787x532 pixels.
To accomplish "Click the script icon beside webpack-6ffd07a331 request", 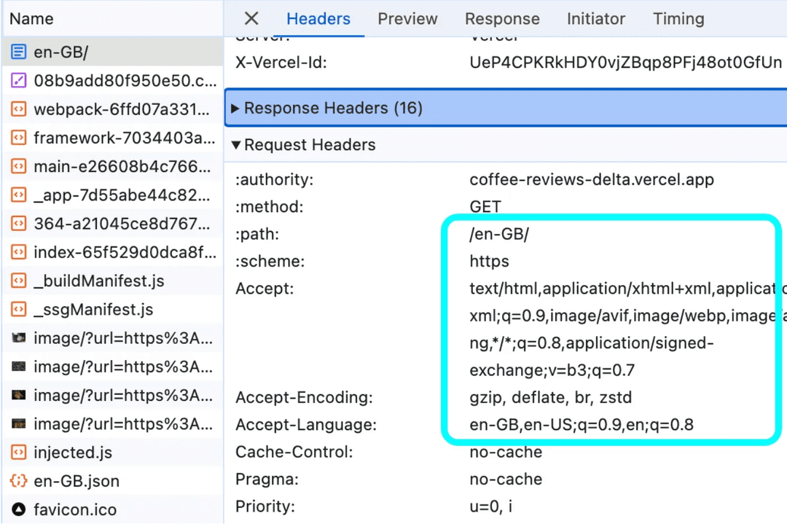I will pos(19,109).
